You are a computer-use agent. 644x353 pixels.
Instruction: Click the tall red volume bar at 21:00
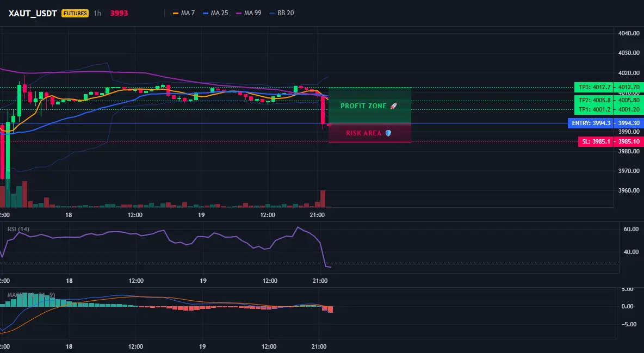click(x=323, y=199)
